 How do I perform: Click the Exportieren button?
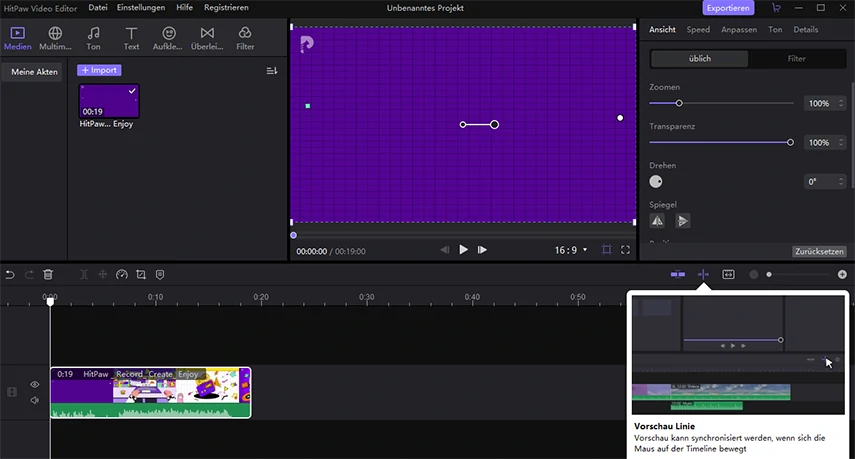click(728, 8)
